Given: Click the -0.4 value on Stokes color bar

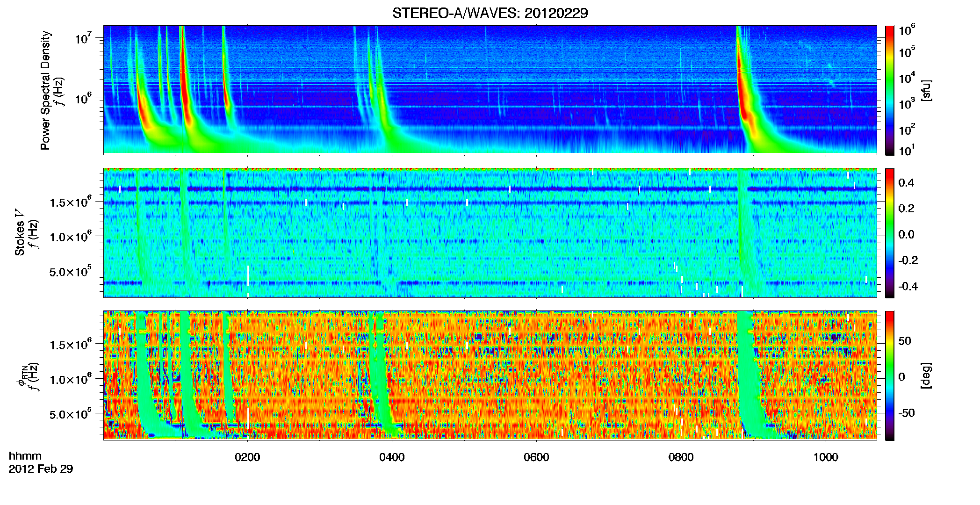Looking at the screenshot, I should 908,287.
